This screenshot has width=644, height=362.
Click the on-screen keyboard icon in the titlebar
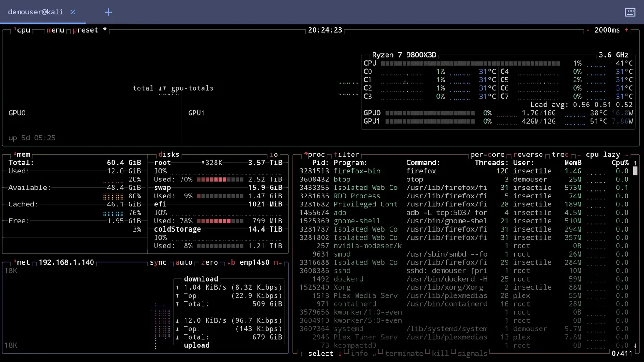[x=630, y=12]
